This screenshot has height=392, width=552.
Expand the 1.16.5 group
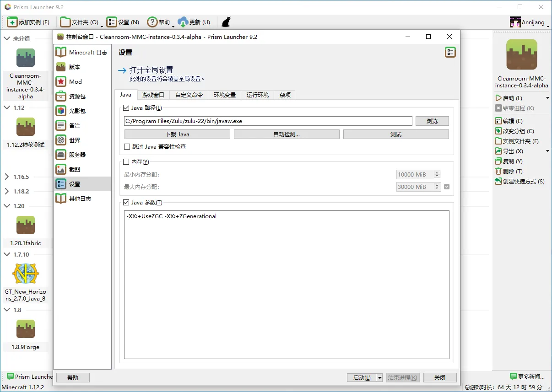(7, 177)
